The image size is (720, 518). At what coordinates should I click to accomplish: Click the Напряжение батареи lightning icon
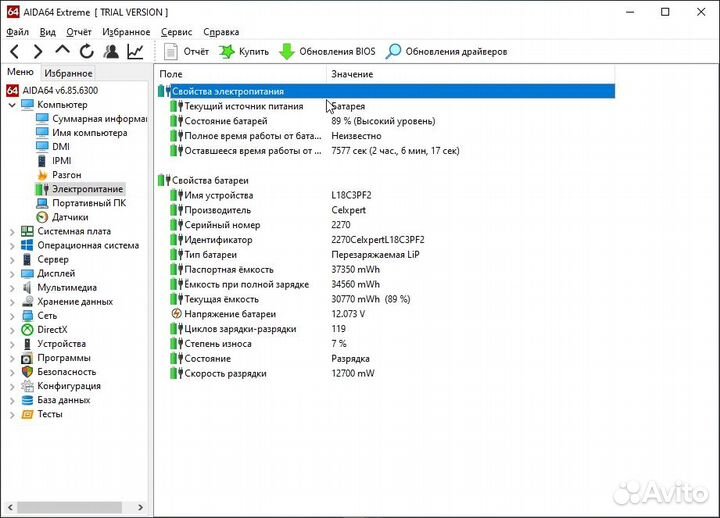click(x=176, y=314)
